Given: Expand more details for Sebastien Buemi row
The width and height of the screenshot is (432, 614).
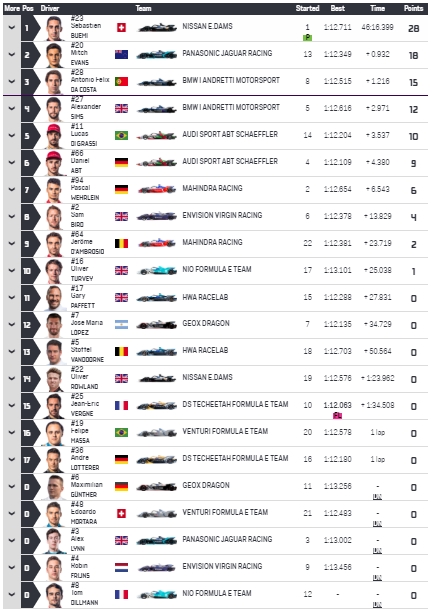Looking at the screenshot, I should (12, 27).
